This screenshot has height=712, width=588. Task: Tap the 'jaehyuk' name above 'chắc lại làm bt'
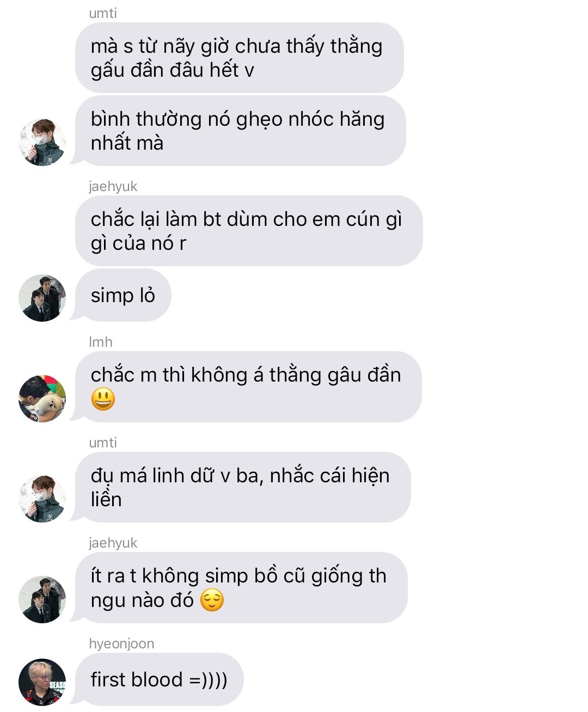tap(113, 186)
